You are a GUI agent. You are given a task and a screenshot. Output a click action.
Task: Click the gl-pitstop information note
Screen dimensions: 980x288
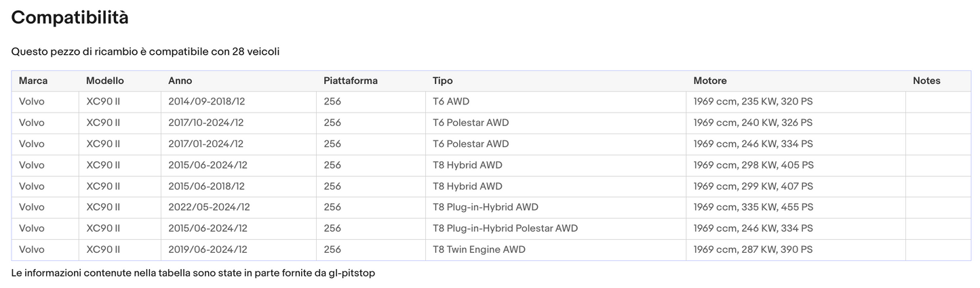pos(193,273)
